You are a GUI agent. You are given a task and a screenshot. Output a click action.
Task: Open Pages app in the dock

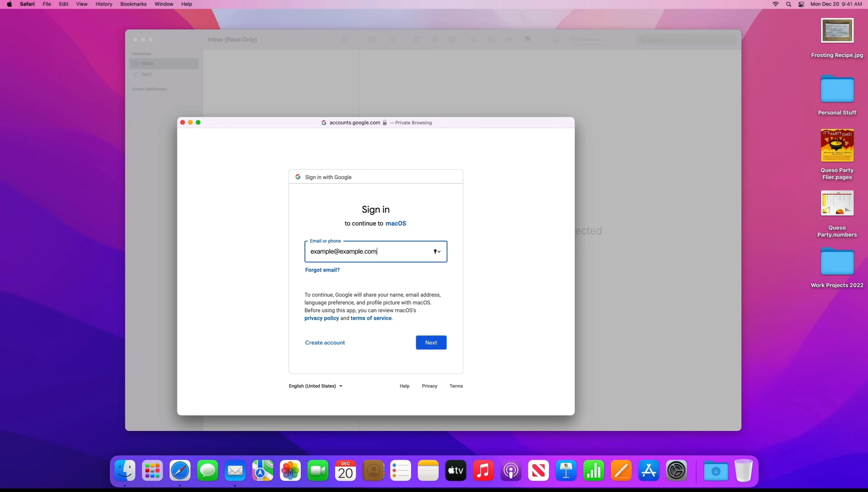pyautogui.click(x=621, y=471)
